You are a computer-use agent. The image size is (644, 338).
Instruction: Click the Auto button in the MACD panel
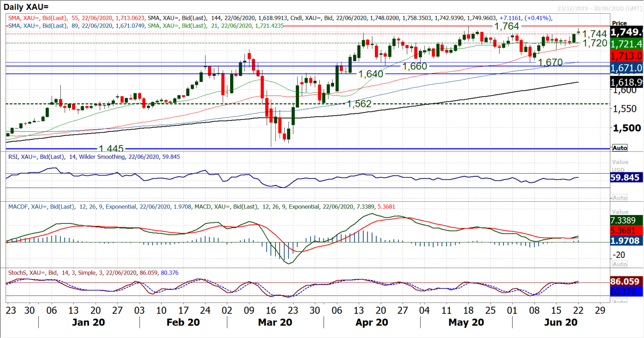(x=620, y=264)
